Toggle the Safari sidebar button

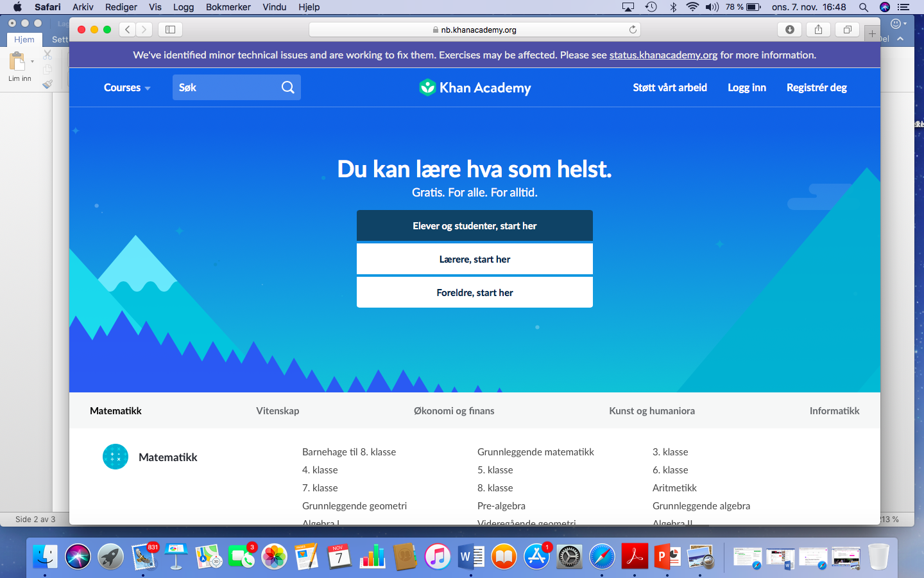point(170,30)
